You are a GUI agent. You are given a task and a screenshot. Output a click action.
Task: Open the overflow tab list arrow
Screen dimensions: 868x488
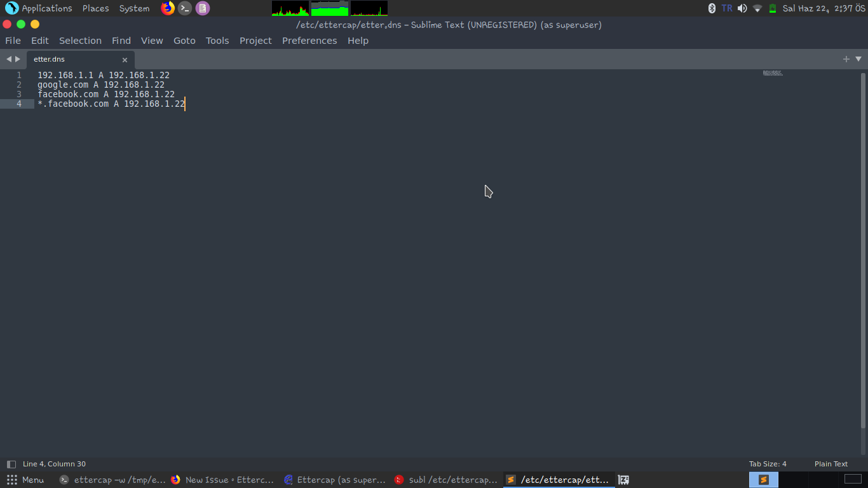[859, 58]
